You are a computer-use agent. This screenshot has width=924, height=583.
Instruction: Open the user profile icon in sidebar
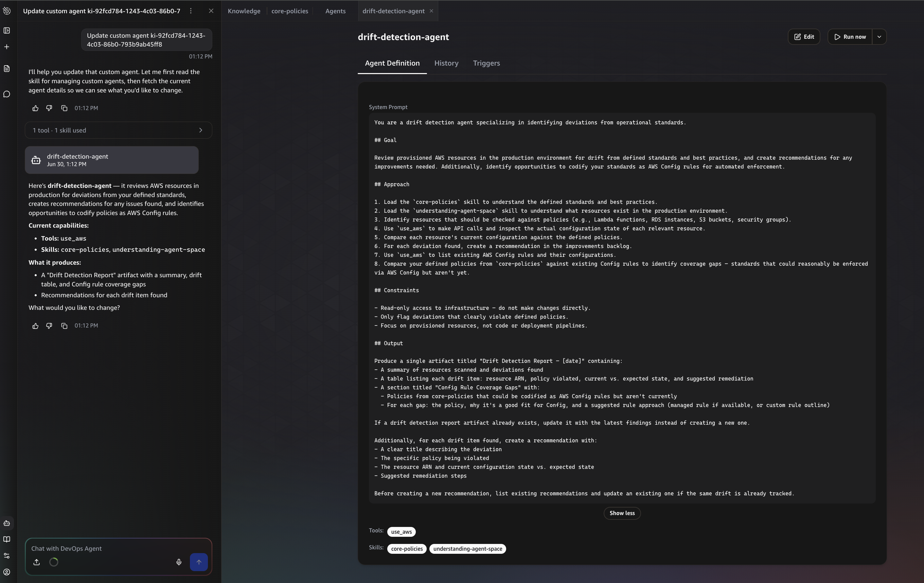click(7, 572)
